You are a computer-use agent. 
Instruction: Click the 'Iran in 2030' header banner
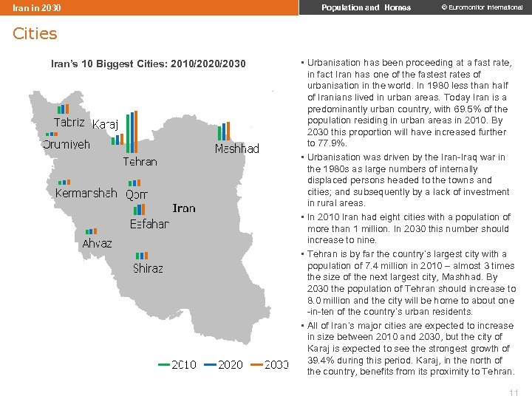pos(149,7)
